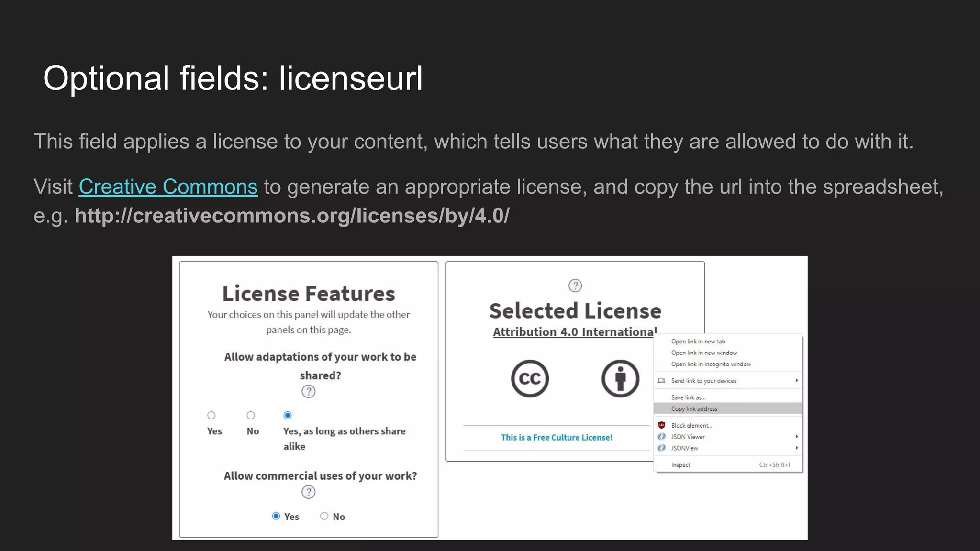Open the Creative Commons hyperlink
The width and height of the screenshot is (980, 551).
(168, 187)
